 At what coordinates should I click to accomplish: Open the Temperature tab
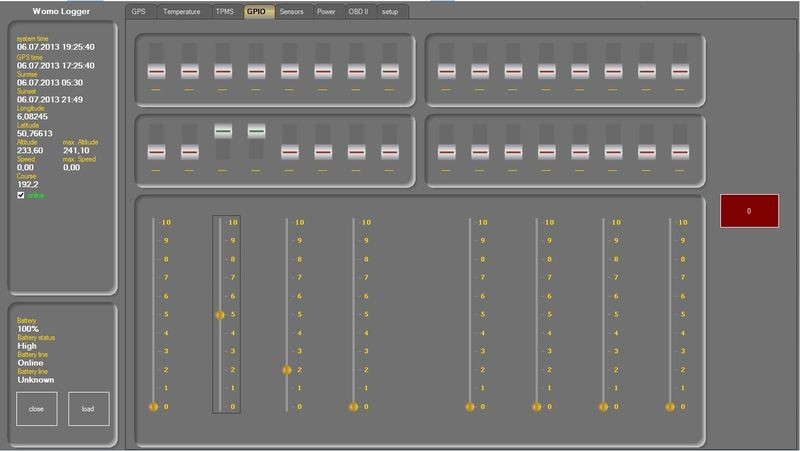tap(181, 12)
